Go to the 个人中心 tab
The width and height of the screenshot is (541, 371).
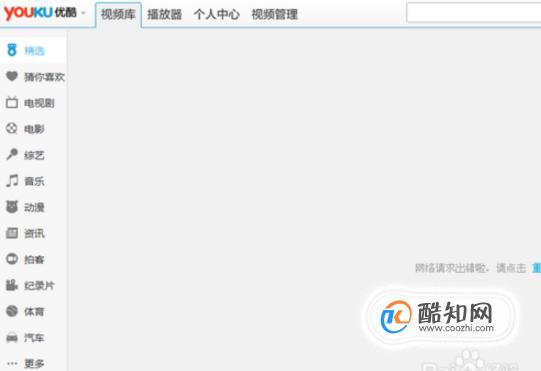click(216, 14)
